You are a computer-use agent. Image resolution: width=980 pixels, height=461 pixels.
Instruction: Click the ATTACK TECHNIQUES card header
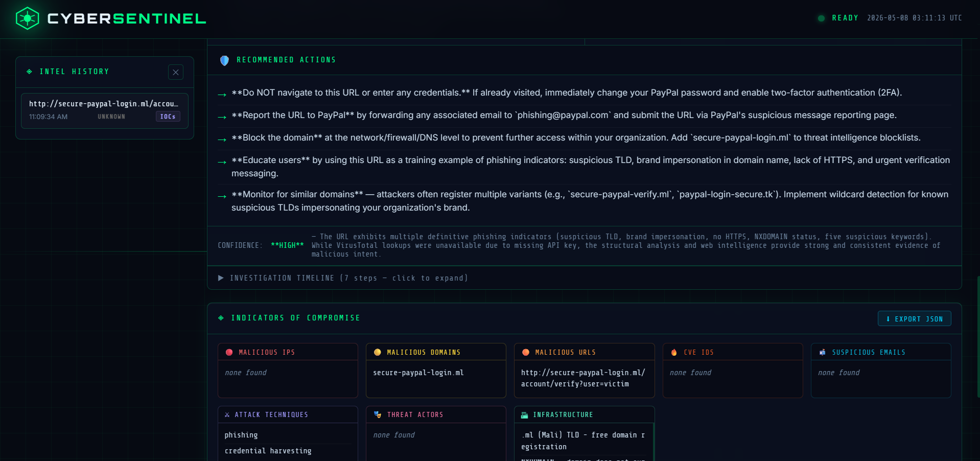tap(288, 414)
